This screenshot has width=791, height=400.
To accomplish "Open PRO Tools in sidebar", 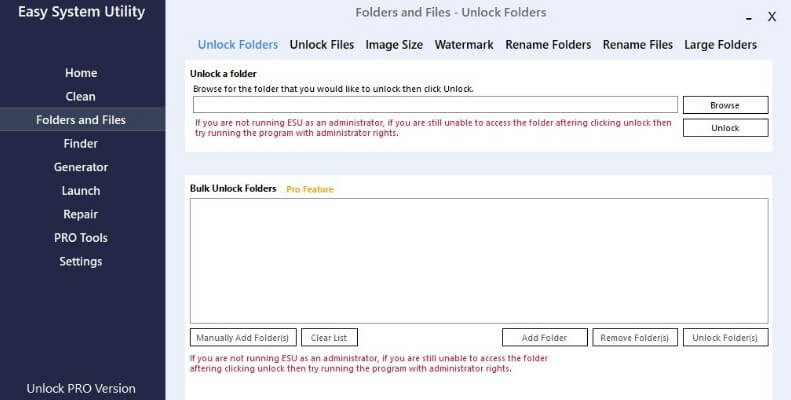I will [x=81, y=238].
